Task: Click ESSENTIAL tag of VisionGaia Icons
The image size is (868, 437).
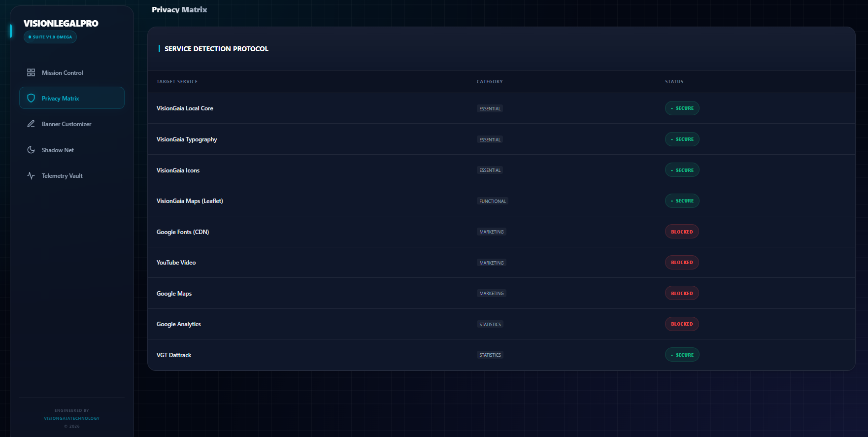Action: tap(490, 170)
